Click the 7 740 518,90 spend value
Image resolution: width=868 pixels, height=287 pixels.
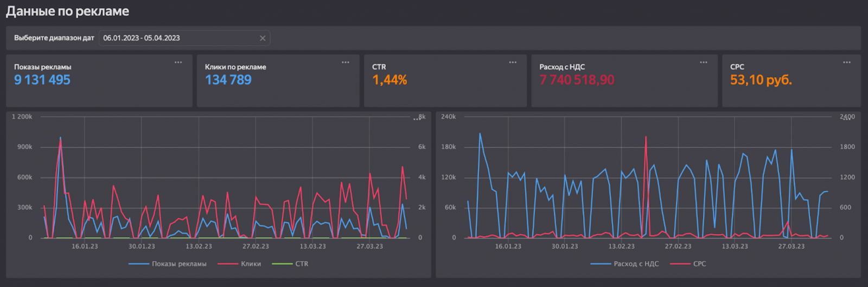coord(577,80)
